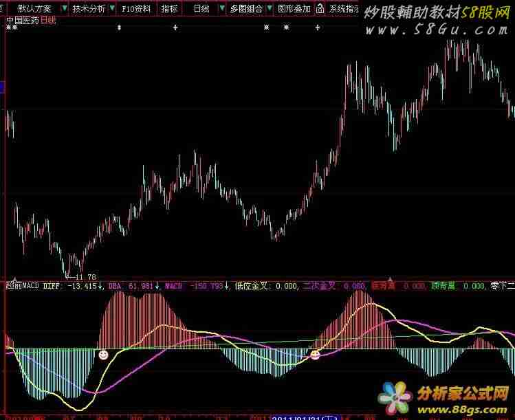Toggle the lock icon in toolbar
The width and height of the screenshot is (515, 420).
(320, 9)
